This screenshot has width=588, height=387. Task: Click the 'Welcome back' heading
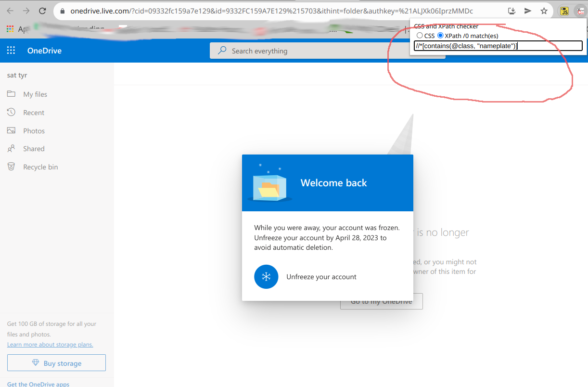[x=333, y=183]
